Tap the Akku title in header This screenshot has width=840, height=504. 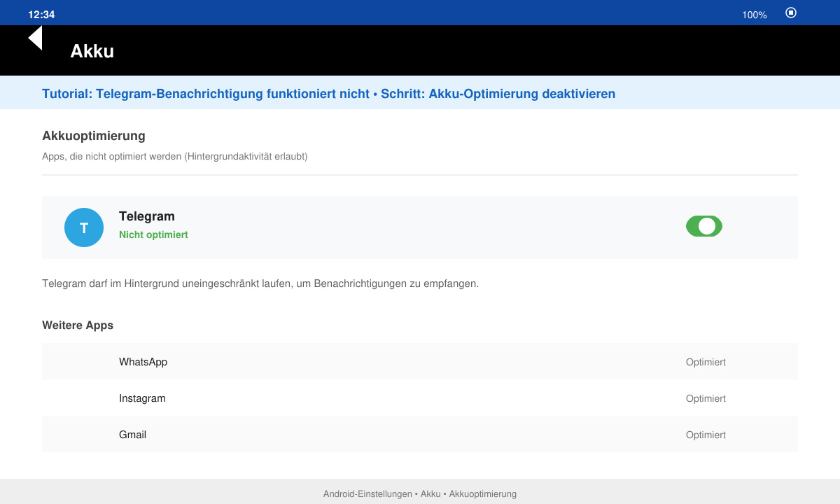(x=92, y=51)
